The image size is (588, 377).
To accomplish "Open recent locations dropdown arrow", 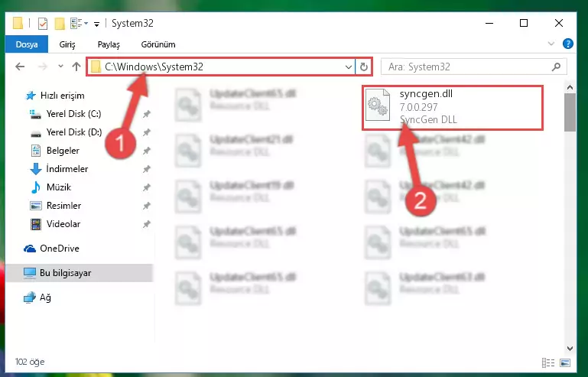I will 60,67.
